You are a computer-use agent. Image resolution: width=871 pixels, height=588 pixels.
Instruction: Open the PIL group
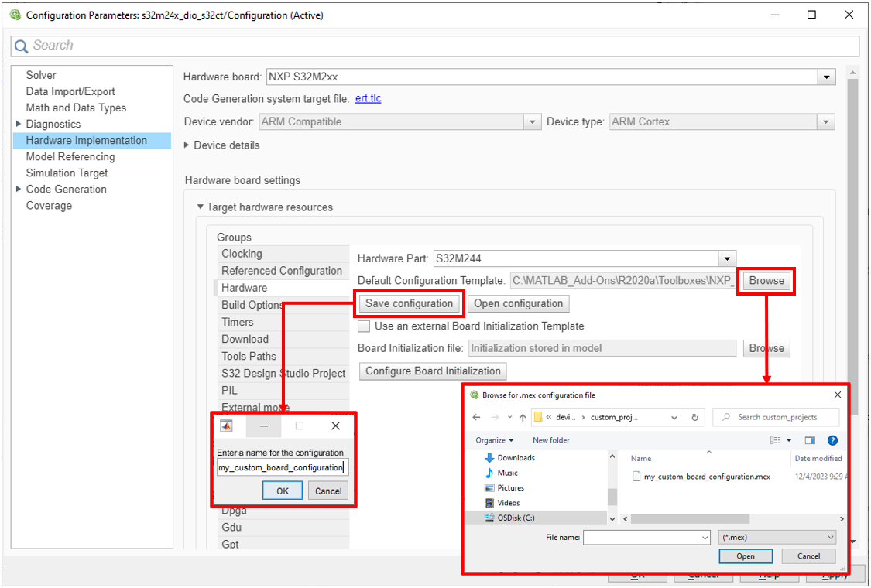[x=283, y=391]
